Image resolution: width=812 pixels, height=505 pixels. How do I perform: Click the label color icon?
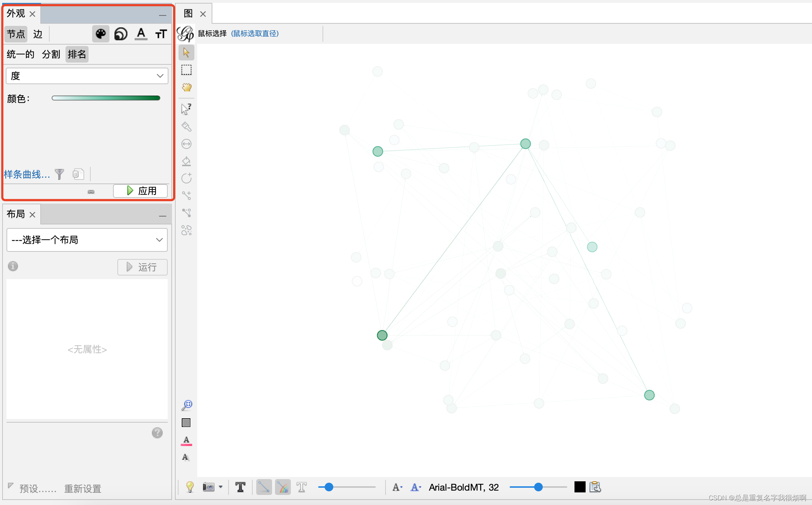[x=141, y=34]
